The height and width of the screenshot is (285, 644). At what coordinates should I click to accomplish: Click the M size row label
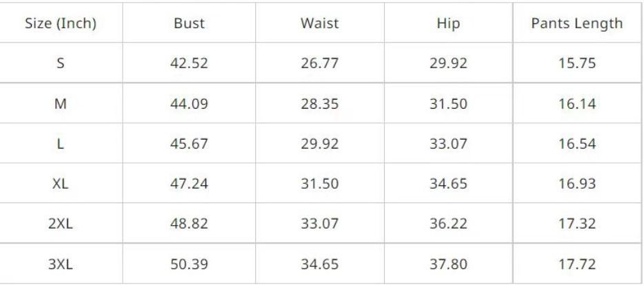(x=61, y=104)
